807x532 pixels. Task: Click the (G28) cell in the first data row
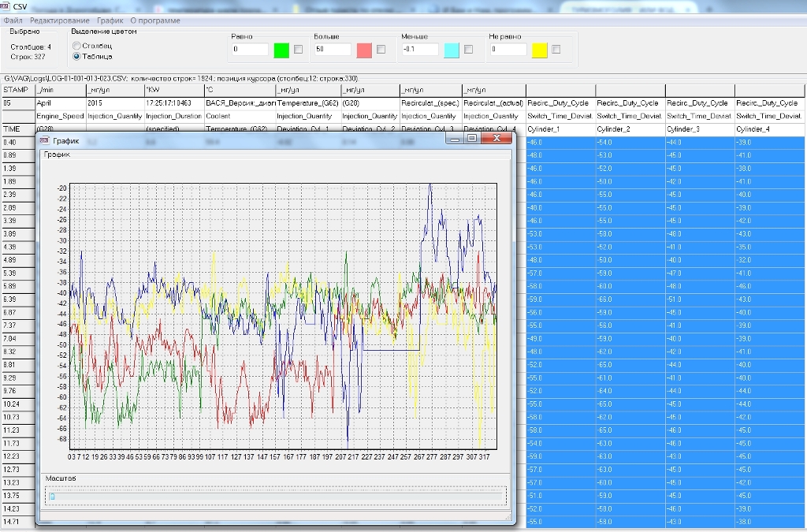point(370,103)
